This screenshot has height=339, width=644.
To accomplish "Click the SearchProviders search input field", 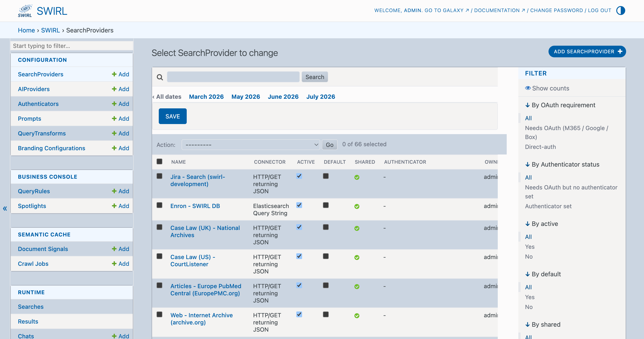I will tap(233, 77).
